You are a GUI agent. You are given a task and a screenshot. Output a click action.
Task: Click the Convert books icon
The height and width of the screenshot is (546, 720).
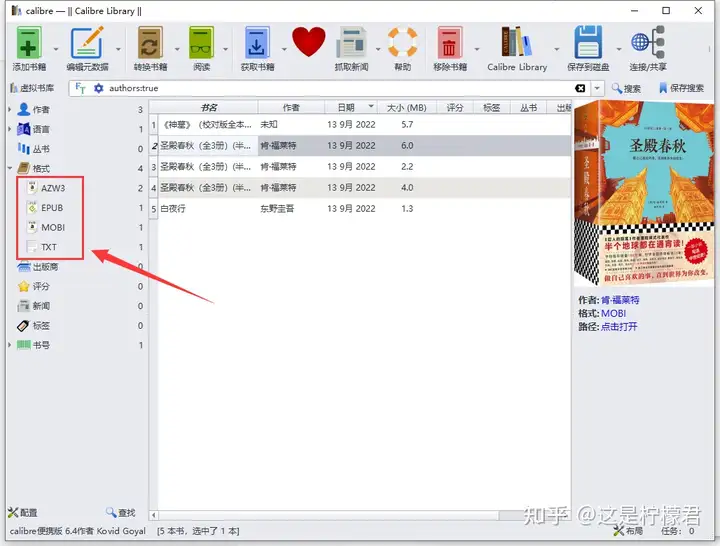pyautogui.click(x=150, y=42)
